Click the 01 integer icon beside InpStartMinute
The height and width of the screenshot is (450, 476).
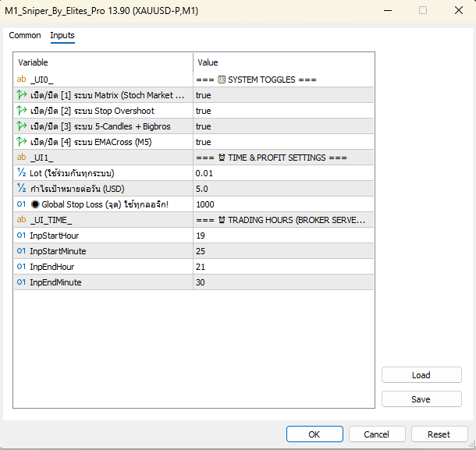pos(21,251)
